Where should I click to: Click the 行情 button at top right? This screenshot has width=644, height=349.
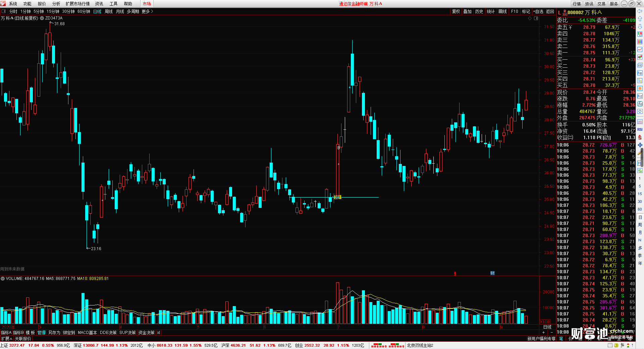click(577, 4)
